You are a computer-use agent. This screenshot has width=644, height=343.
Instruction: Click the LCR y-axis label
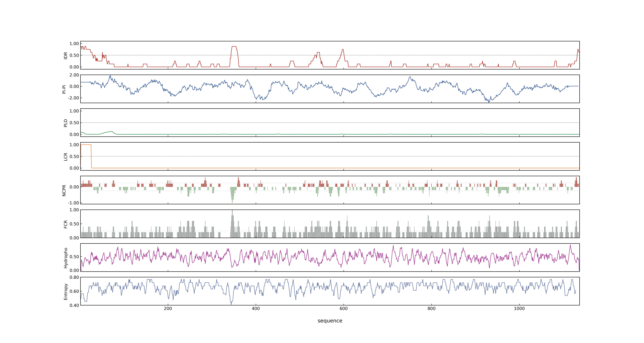pyautogui.click(x=66, y=157)
